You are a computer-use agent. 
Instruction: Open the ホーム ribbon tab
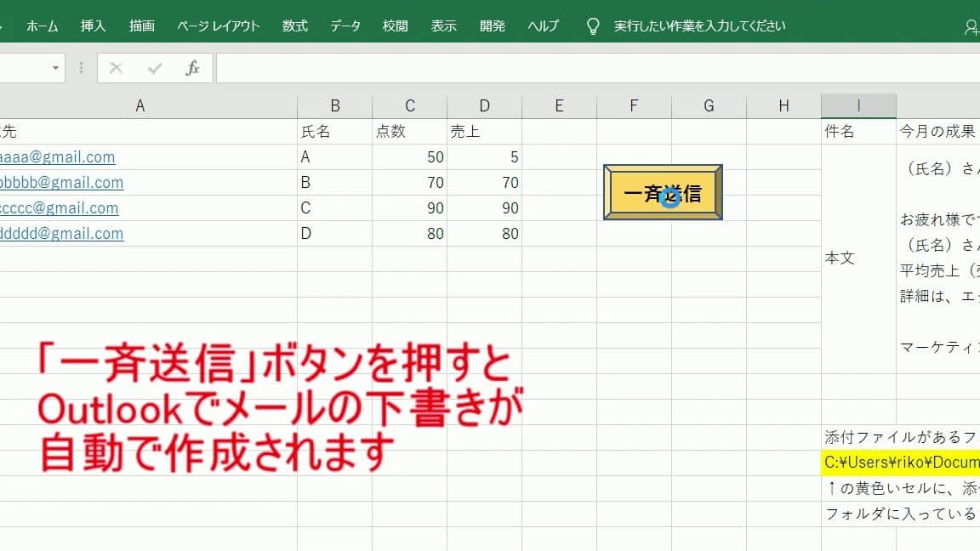(42, 26)
